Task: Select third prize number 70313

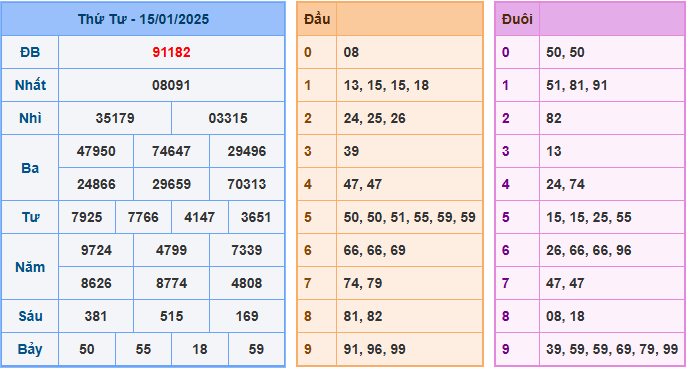Action: point(247,184)
